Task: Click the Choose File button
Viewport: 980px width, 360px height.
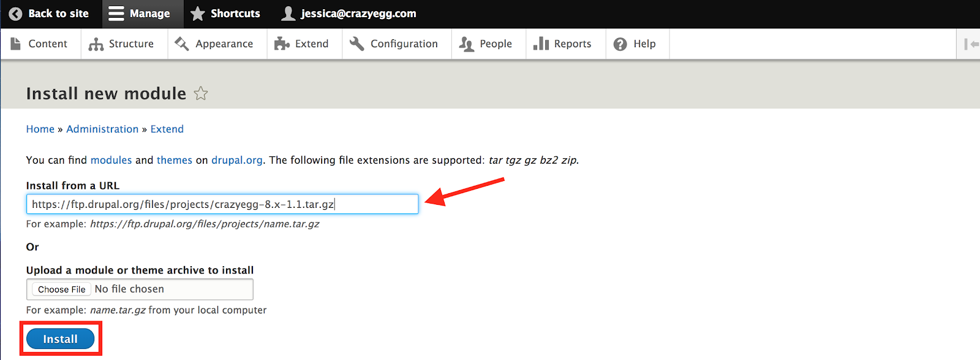Action: pyautogui.click(x=62, y=289)
